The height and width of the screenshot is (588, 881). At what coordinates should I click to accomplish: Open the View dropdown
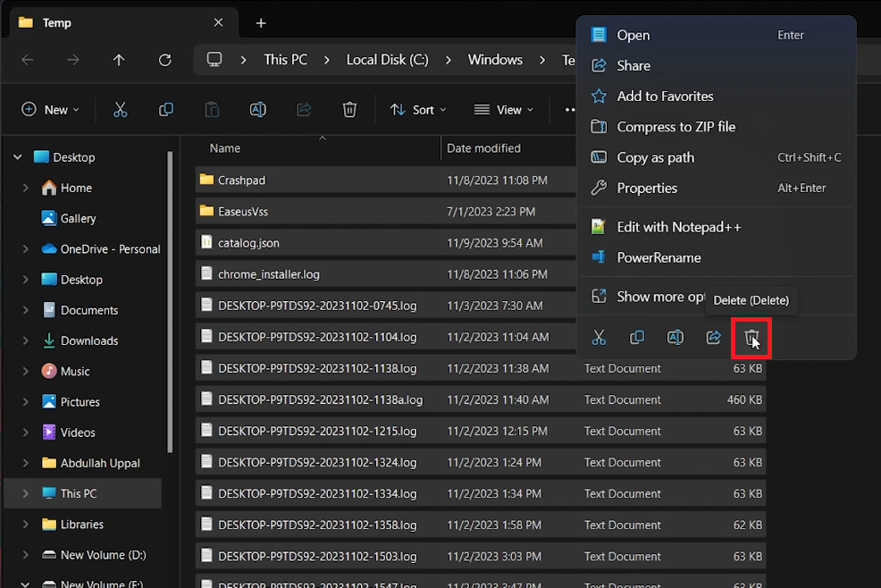pos(504,109)
